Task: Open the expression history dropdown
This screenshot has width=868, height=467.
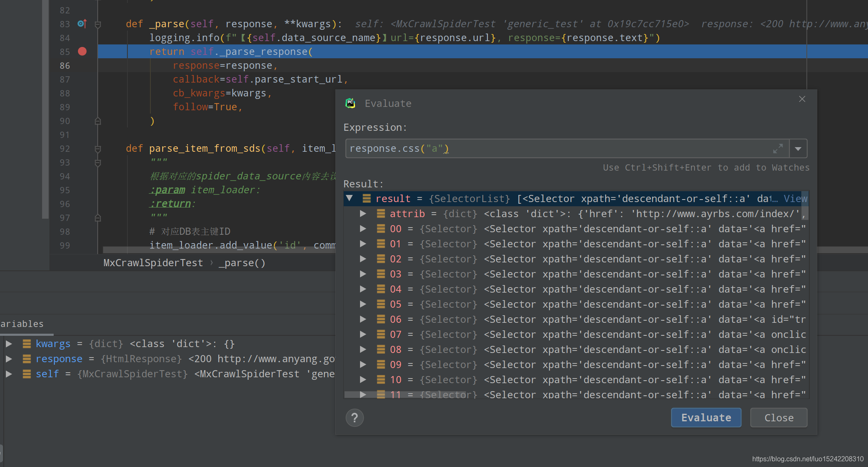Action: pos(798,148)
